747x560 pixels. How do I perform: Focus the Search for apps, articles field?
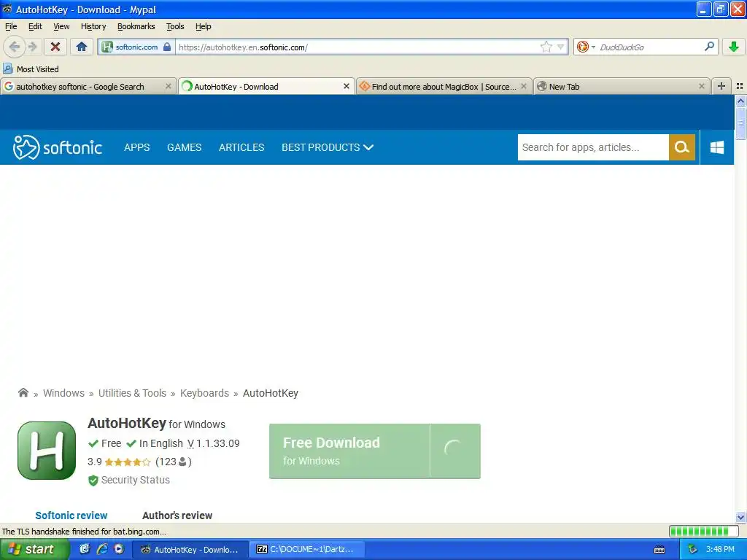click(x=593, y=147)
